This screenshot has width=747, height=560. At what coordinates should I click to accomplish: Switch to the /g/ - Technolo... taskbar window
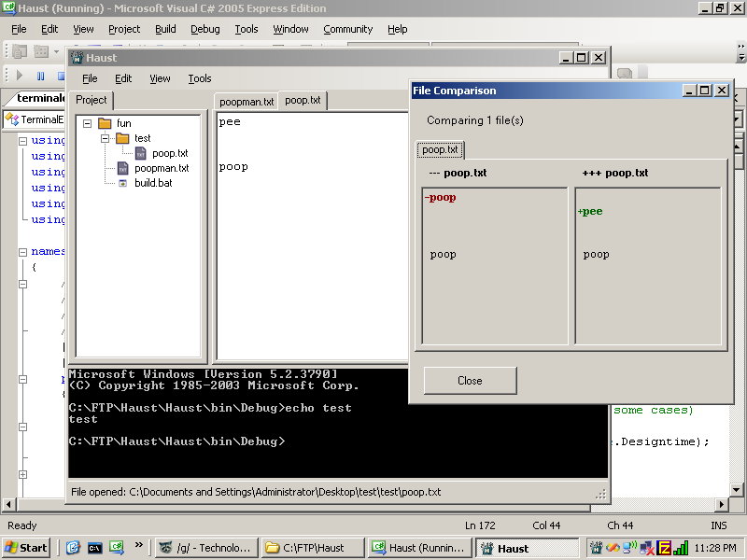point(206,548)
